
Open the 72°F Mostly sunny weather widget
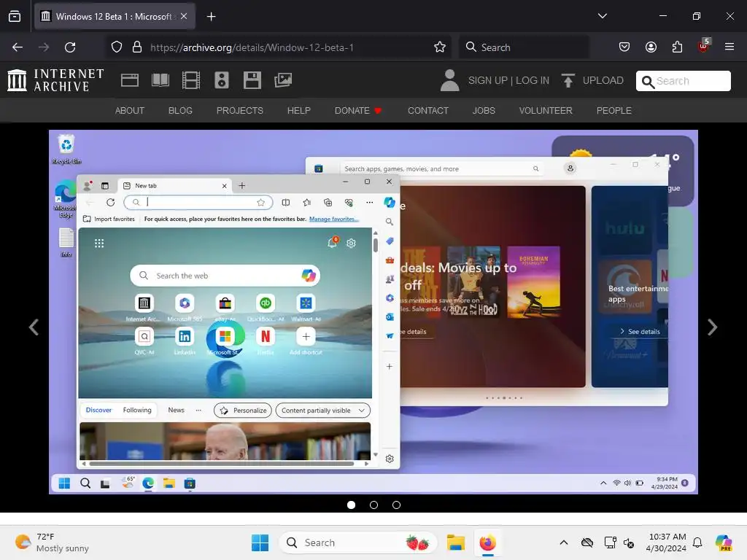52,542
